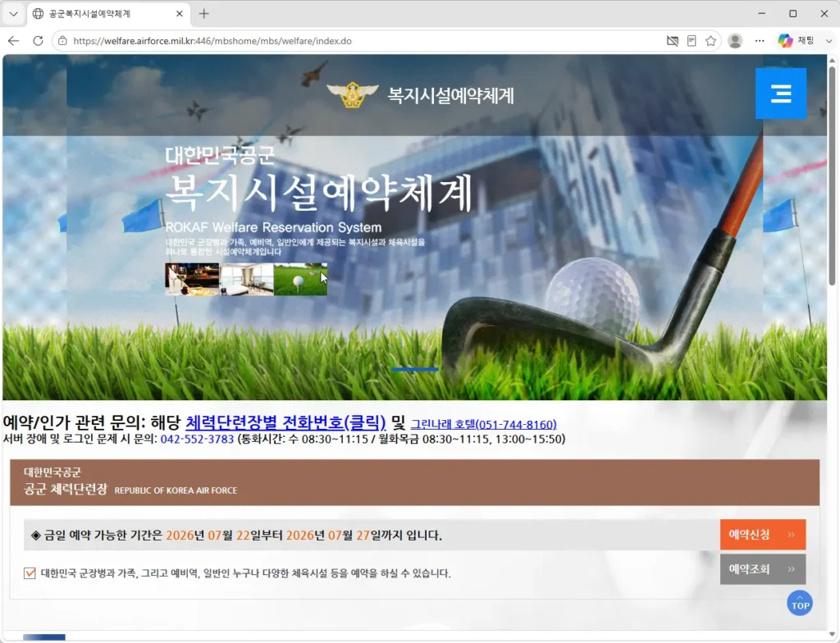Screen dimensions: 840x643
Task: Add page to favorites star icon
Action: tap(710, 41)
